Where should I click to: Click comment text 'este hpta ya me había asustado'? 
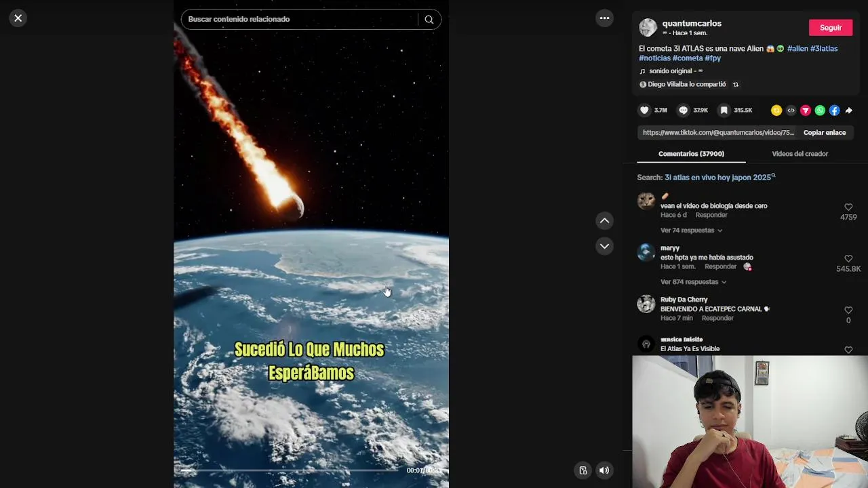click(x=707, y=258)
